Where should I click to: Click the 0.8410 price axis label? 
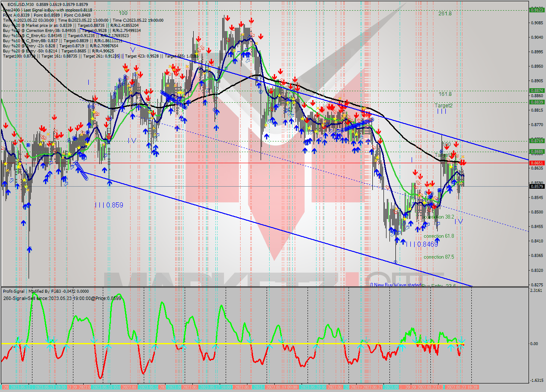pos(536,241)
